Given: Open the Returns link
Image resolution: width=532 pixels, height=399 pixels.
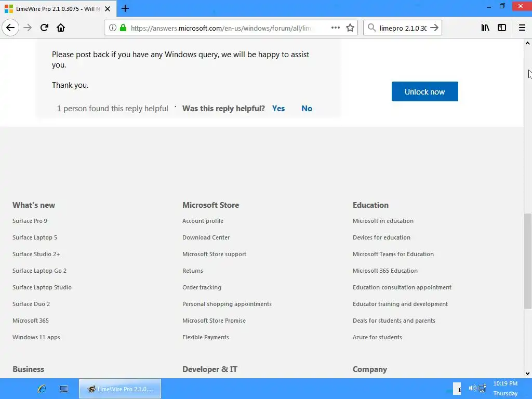Looking at the screenshot, I should [193, 271].
